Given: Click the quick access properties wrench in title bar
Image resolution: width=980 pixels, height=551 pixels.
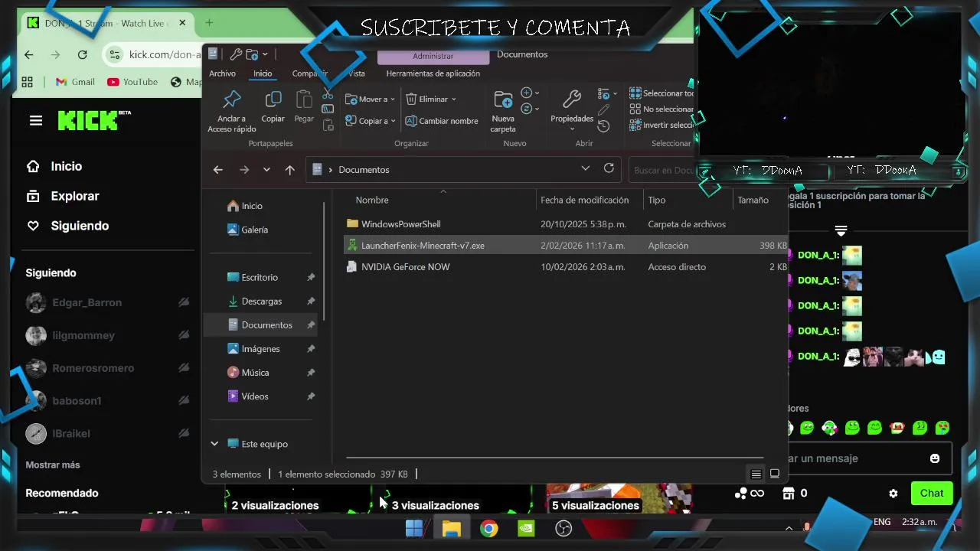Looking at the screenshot, I should point(236,54).
